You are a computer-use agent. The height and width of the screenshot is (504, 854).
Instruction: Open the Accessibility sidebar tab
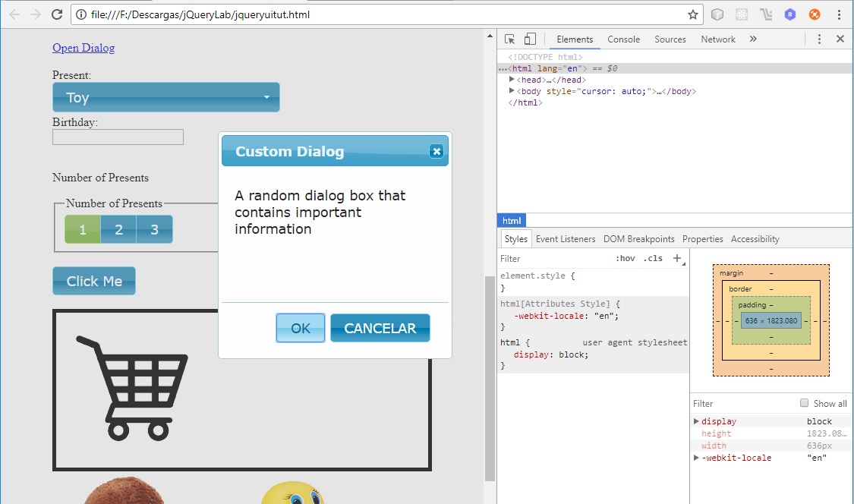point(755,238)
